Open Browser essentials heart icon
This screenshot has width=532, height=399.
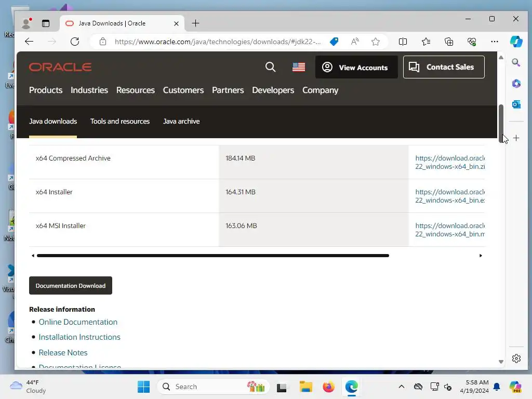pos(472,42)
